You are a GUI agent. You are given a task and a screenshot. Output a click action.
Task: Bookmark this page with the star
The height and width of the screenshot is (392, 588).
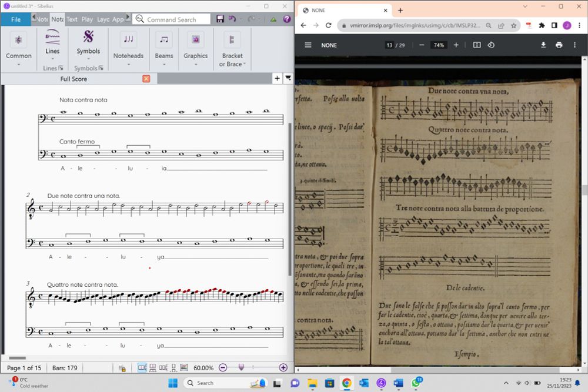[513, 25]
